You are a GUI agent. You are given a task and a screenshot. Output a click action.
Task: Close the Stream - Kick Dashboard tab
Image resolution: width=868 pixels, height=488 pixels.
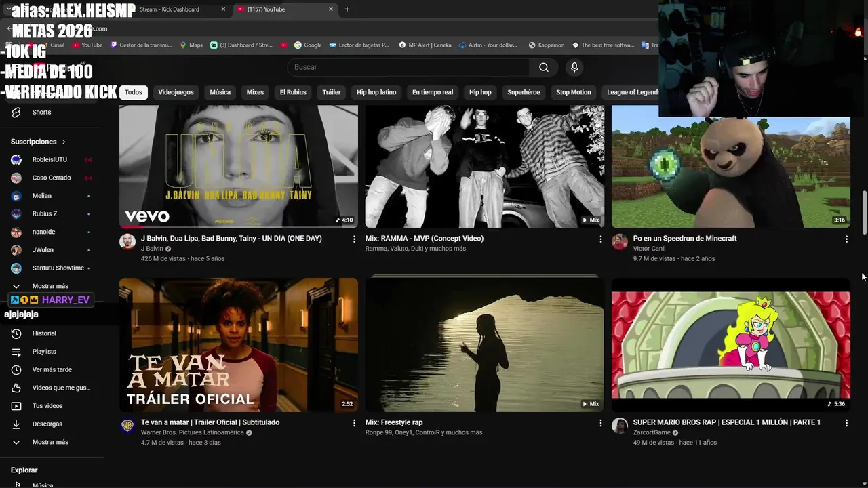point(223,9)
